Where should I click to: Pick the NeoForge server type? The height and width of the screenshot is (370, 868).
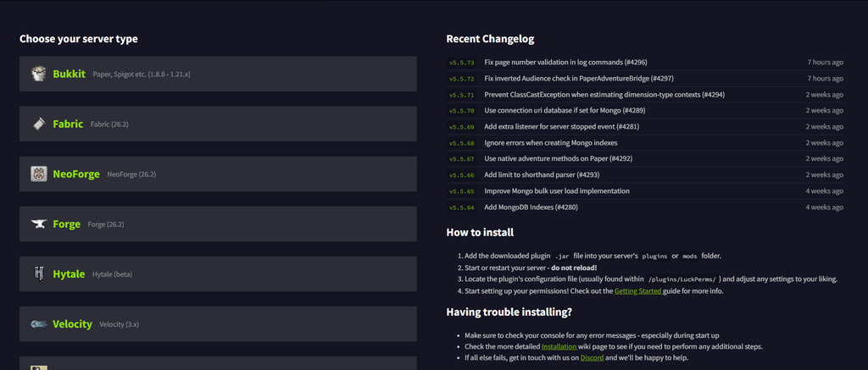[218, 174]
